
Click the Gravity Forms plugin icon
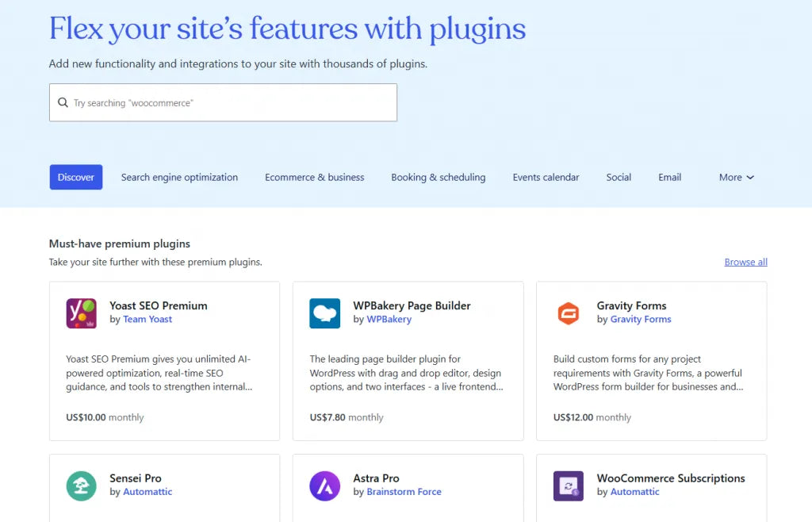[568, 313]
